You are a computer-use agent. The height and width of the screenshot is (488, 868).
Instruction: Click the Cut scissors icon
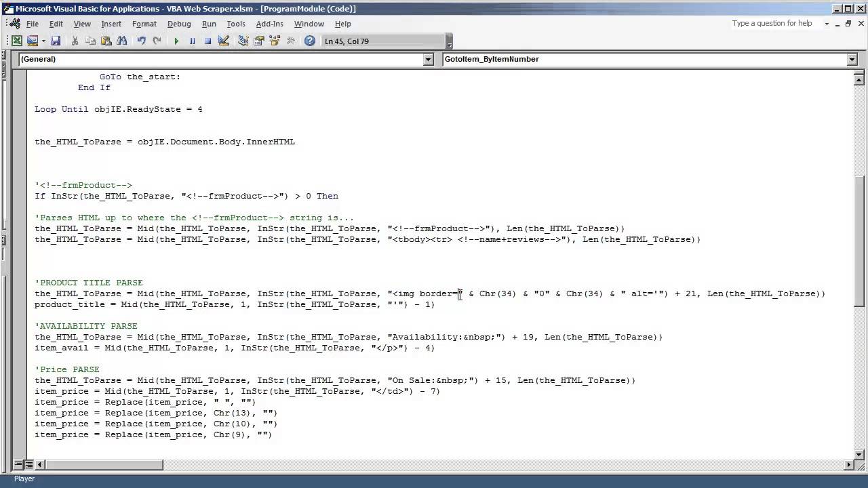pyautogui.click(x=75, y=41)
